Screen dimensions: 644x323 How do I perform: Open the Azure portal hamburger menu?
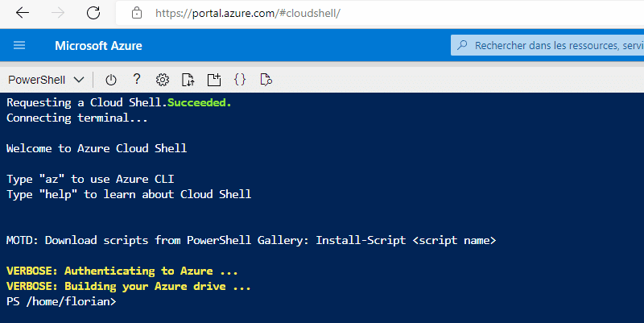[20, 45]
